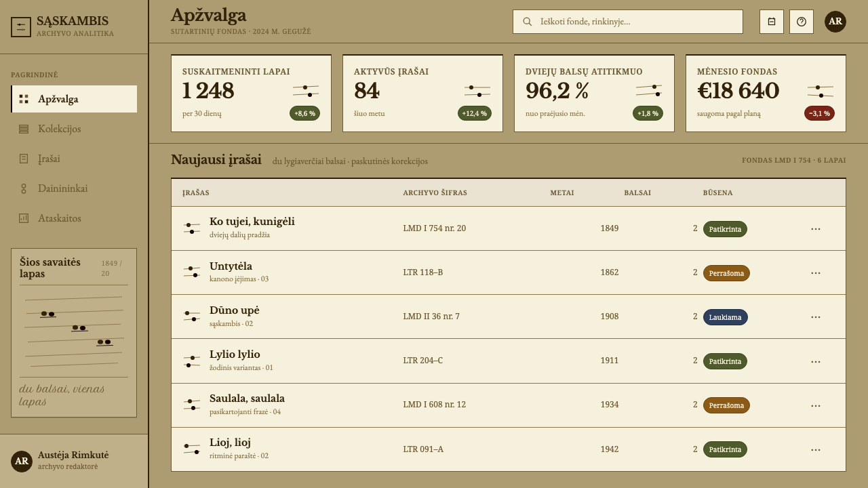Open Įrašai in the sidebar
The height and width of the screenshot is (488, 868).
[74, 159]
